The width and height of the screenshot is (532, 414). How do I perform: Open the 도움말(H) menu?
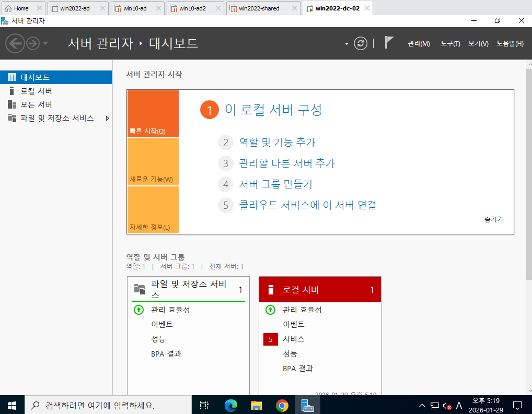coord(510,44)
